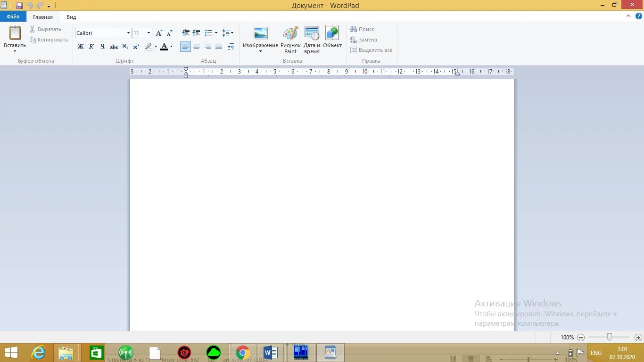Open Google Chrome from taskbar
The width and height of the screenshot is (644, 362).
click(243, 353)
